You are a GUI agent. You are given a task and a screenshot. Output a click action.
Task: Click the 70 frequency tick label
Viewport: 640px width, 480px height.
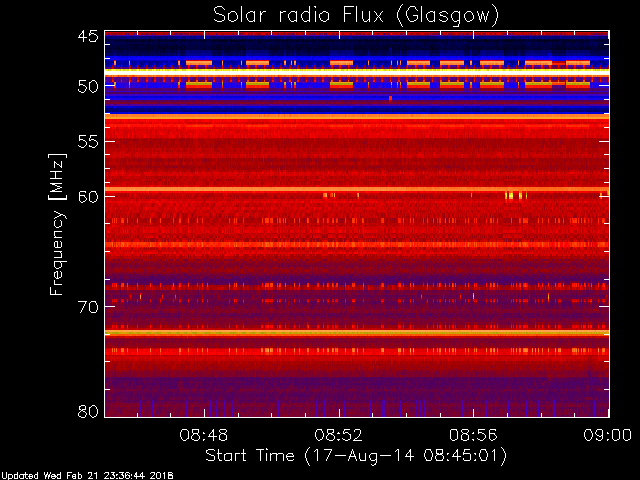(x=88, y=307)
